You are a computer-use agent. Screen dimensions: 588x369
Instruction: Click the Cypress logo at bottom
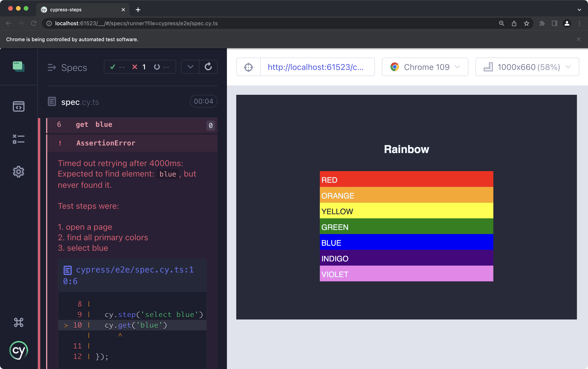point(18,350)
